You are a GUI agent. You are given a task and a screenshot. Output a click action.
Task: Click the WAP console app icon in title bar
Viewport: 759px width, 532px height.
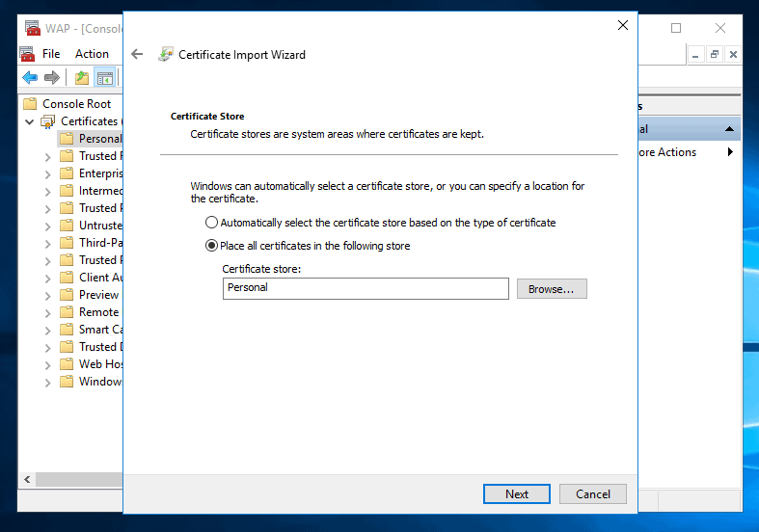click(33, 28)
